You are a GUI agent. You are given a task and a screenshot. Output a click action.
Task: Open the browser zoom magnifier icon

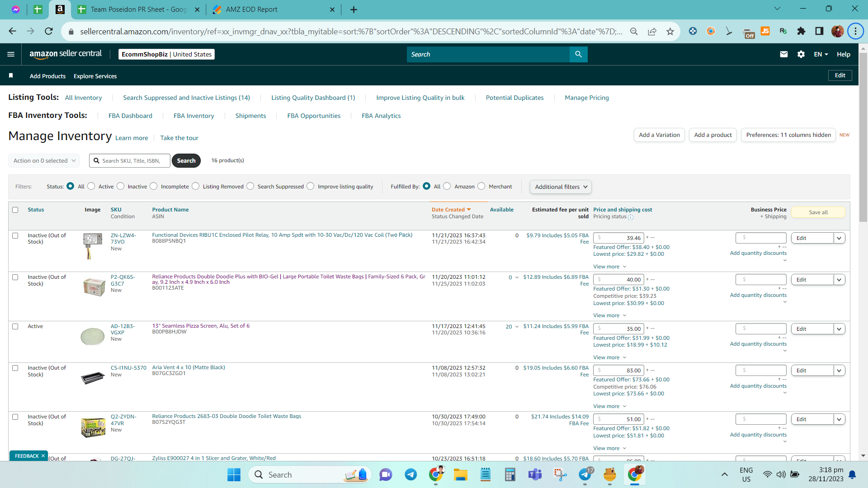(x=634, y=31)
